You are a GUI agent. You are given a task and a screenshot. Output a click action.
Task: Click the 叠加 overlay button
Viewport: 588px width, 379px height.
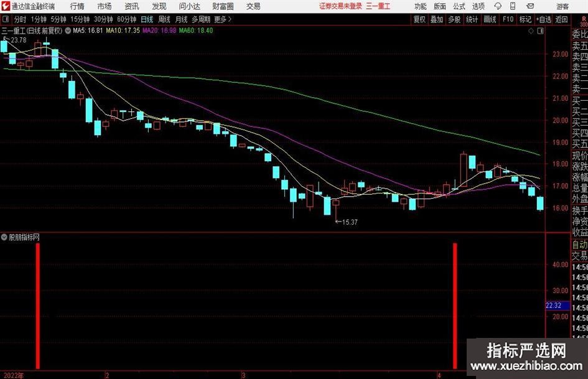click(437, 19)
